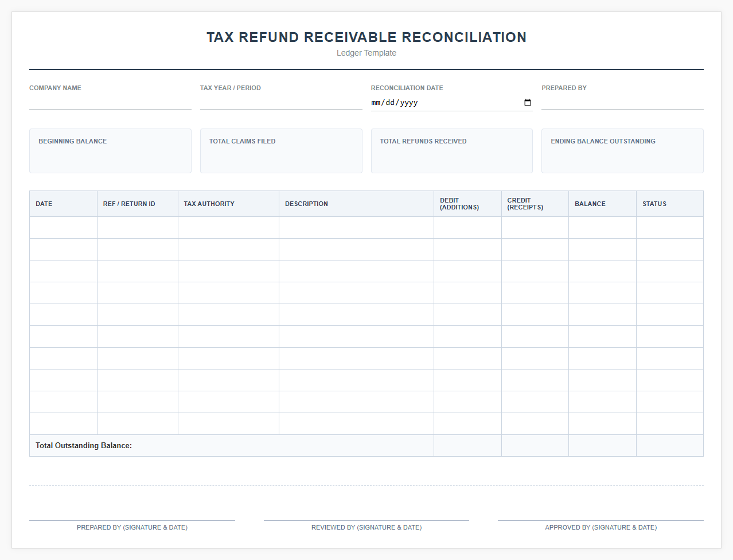Click the Balance total cell in footer row
This screenshot has width=733, height=560.
click(x=602, y=446)
